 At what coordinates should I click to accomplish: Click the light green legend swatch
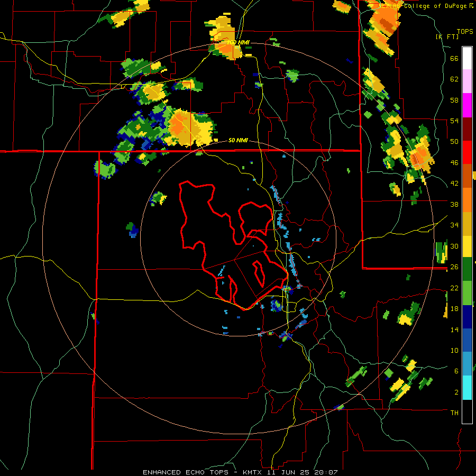pyautogui.click(x=467, y=293)
